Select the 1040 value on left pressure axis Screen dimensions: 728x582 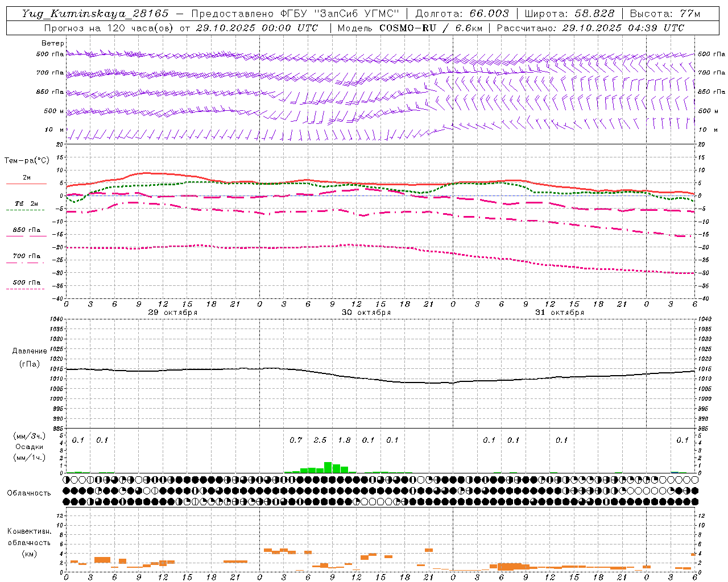pyautogui.click(x=56, y=319)
